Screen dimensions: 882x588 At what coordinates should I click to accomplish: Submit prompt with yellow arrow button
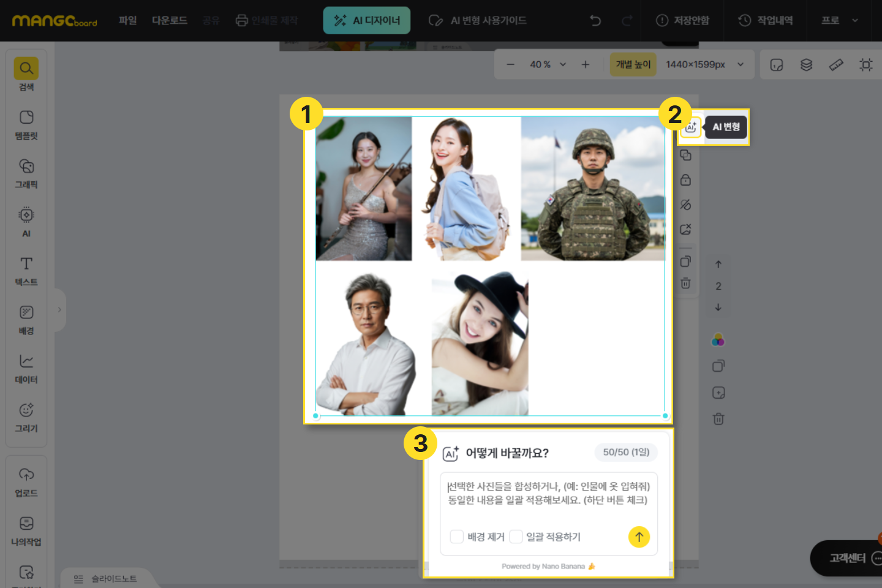click(639, 537)
